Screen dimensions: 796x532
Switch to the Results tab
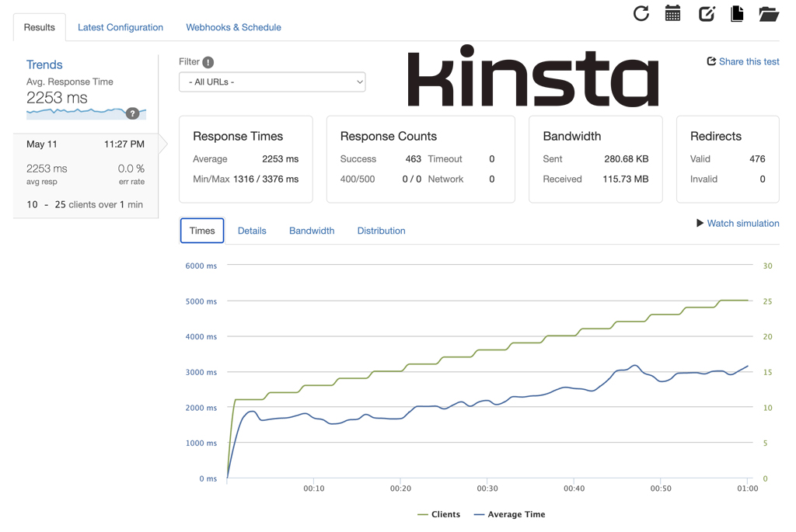coord(39,27)
